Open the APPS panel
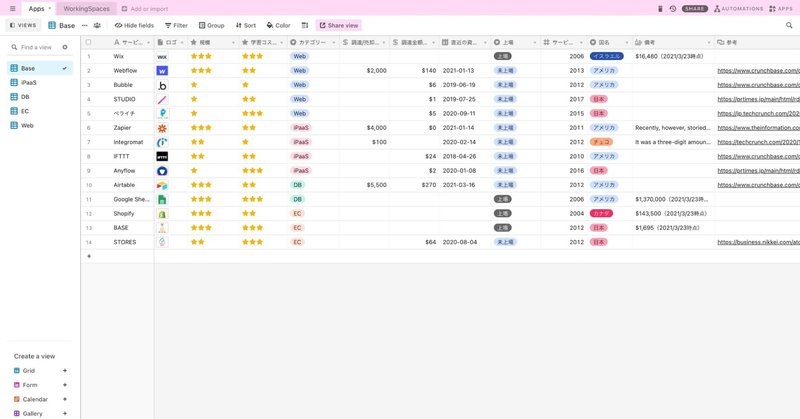 (781, 9)
